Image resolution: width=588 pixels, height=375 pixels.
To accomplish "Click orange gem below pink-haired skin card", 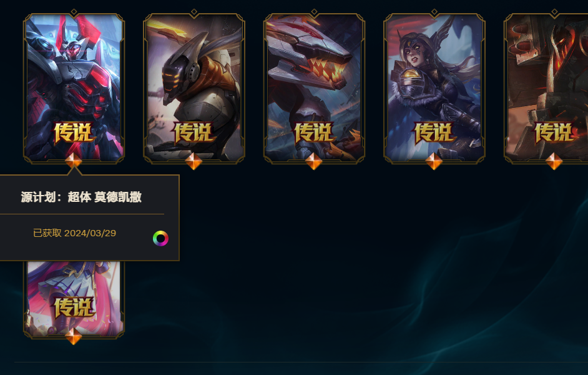I will coord(74,336).
